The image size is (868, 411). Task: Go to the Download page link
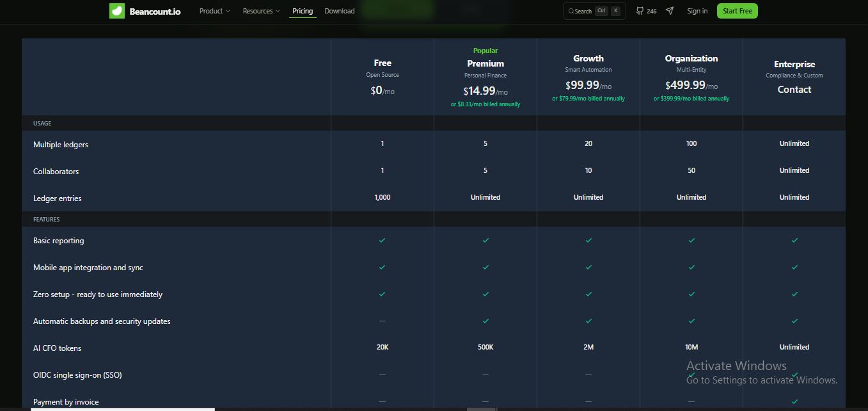339,11
